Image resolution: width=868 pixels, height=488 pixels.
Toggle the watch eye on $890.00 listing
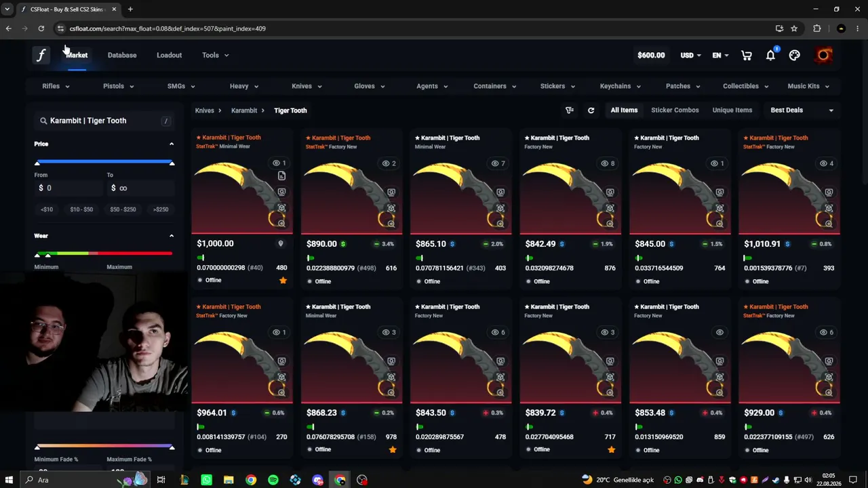[x=389, y=163]
